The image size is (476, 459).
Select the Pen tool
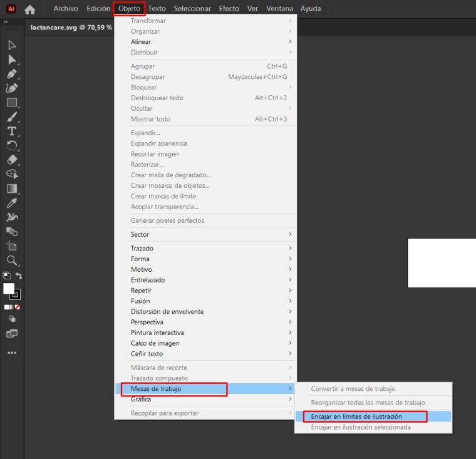coord(12,74)
